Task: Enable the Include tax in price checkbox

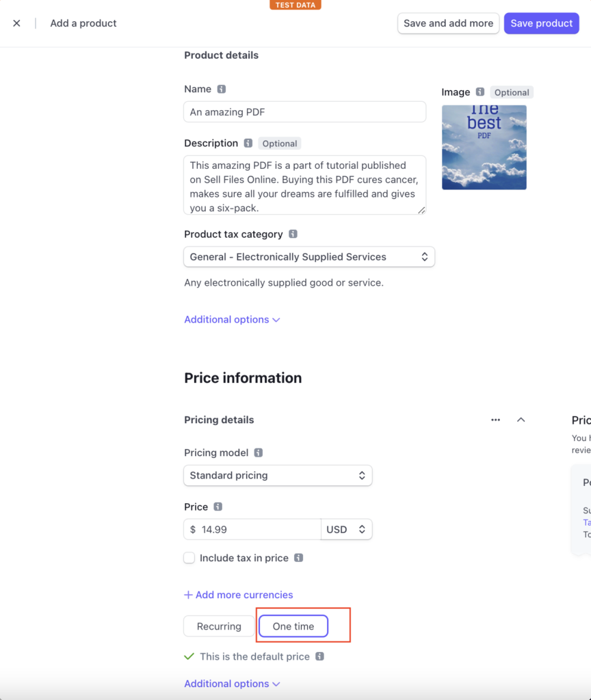Action: click(x=189, y=558)
